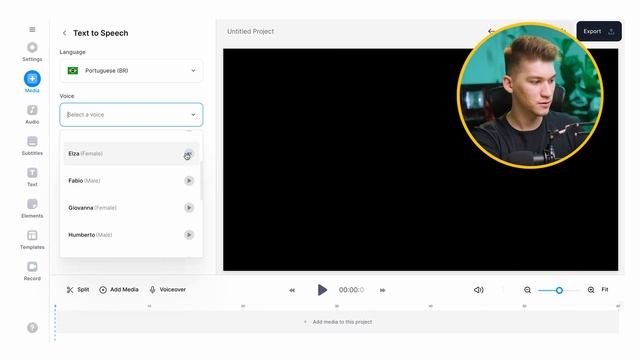The width and height of the screenshot is (640, 360).
Task: Choose the Fabio (Male) voice
Action: click(131, 180)
